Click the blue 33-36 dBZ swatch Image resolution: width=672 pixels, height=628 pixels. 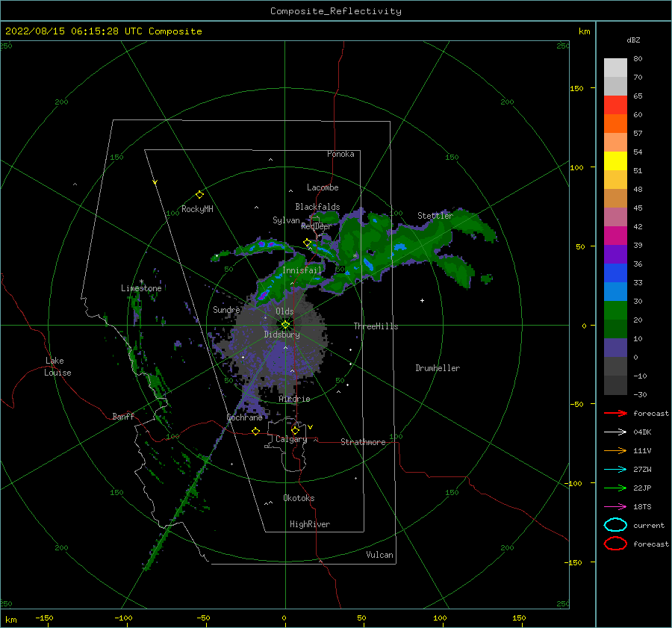(x=615, y=273)
